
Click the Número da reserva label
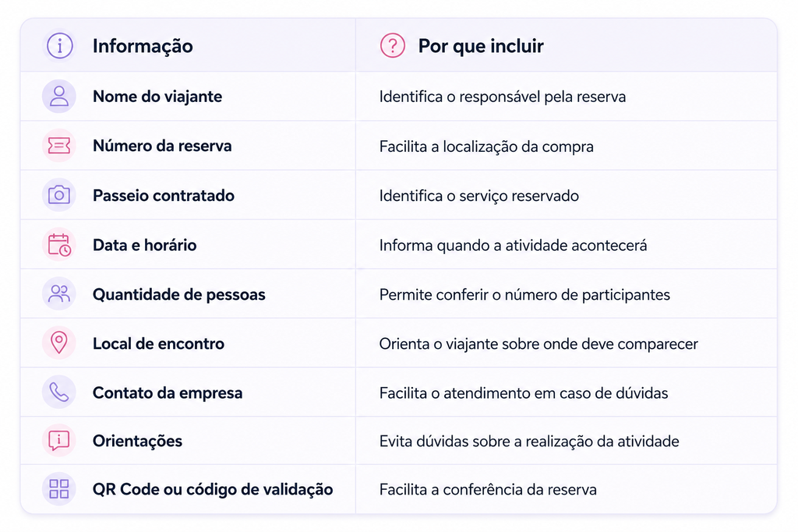162,146
